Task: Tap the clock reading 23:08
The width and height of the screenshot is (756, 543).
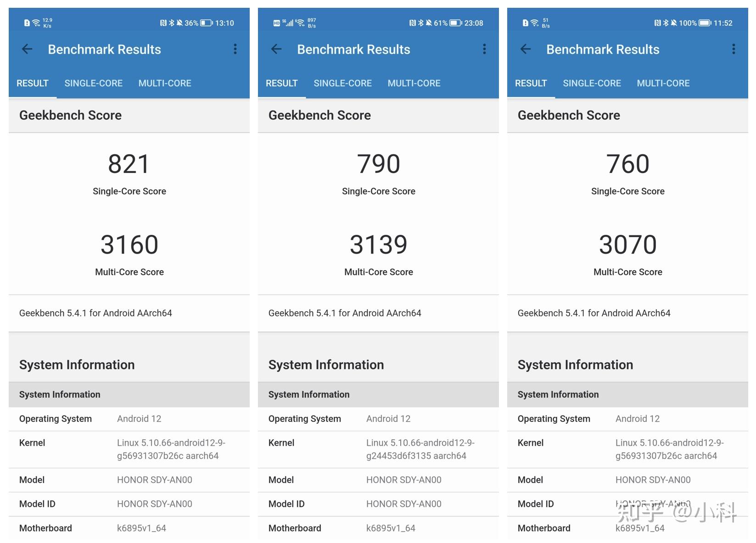Action: 474,23
